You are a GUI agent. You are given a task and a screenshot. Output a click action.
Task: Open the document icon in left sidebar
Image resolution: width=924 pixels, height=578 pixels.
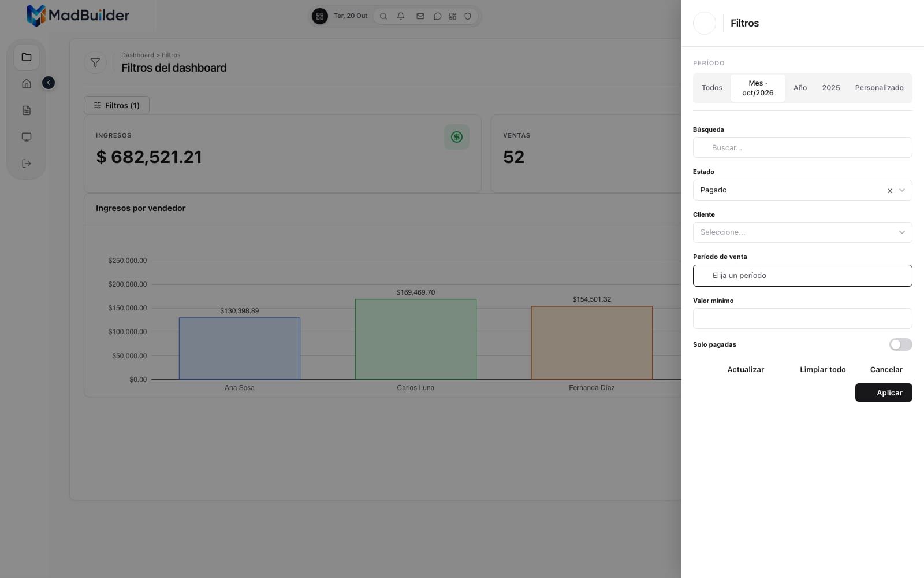click(27, 110)
